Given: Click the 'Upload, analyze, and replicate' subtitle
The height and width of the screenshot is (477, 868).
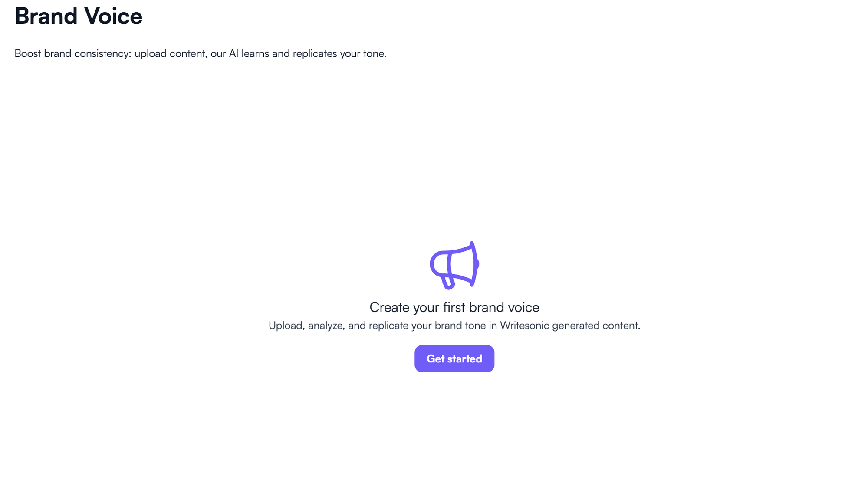Looking at the screenshot, I should pos(454,325).
